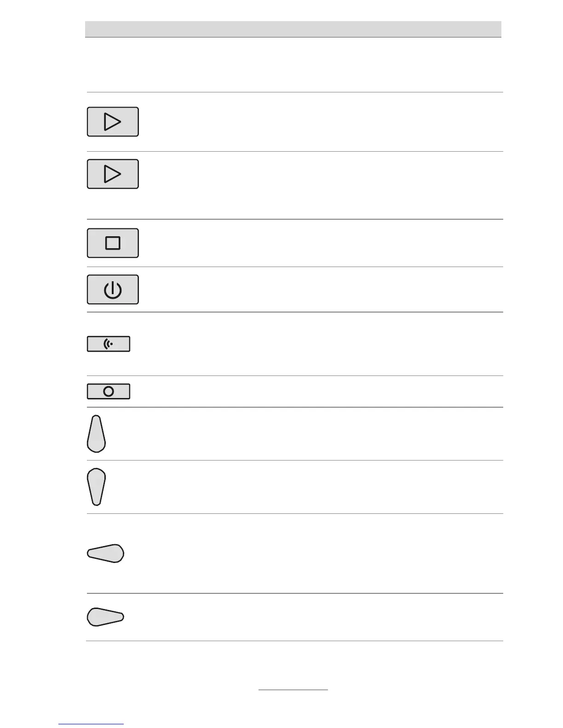The image size is (563, 728).
Task: Click the small circle button
Action: tap(109, 392)
